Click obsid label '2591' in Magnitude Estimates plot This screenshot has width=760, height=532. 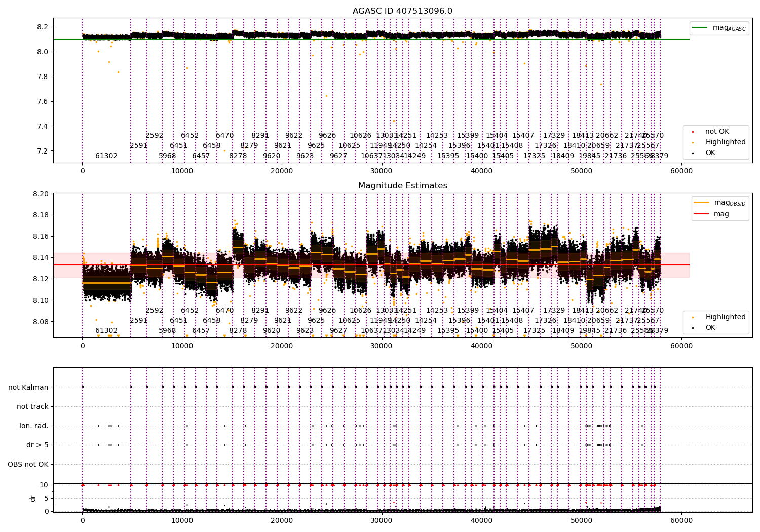(138, 321)
